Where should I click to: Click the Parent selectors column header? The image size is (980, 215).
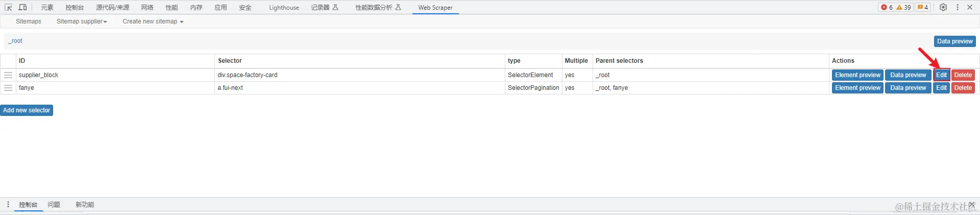710,61
